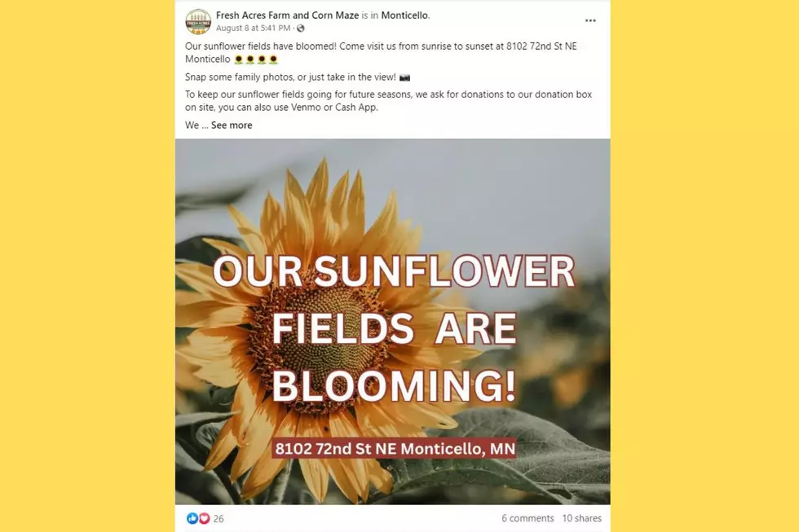Click the red heart Love reaction icon
The width and height of the screenshot is (799, 532).
coord(204,518)
